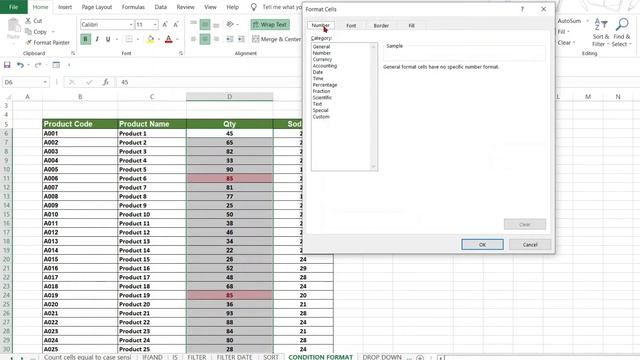Click the Paste clipboard icon
Image resolution: width=640 pixels, height=360 pixels.
13,27
